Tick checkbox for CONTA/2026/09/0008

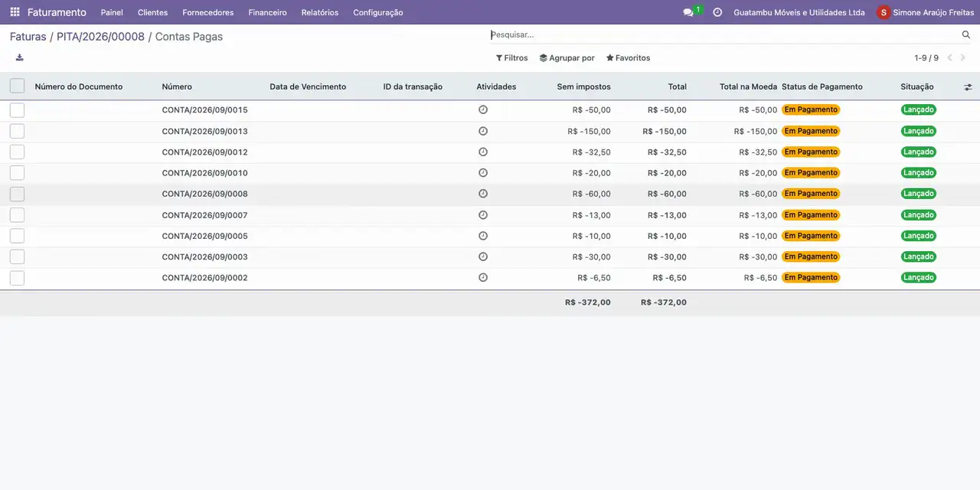click(x=17, y=194)
